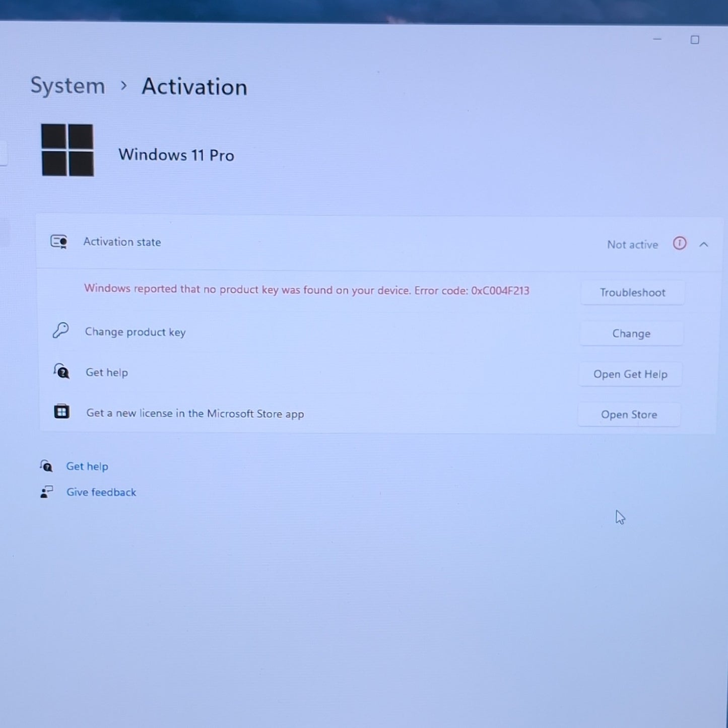
Task: Click the Give feedback person icon
Action: point(46,492)
